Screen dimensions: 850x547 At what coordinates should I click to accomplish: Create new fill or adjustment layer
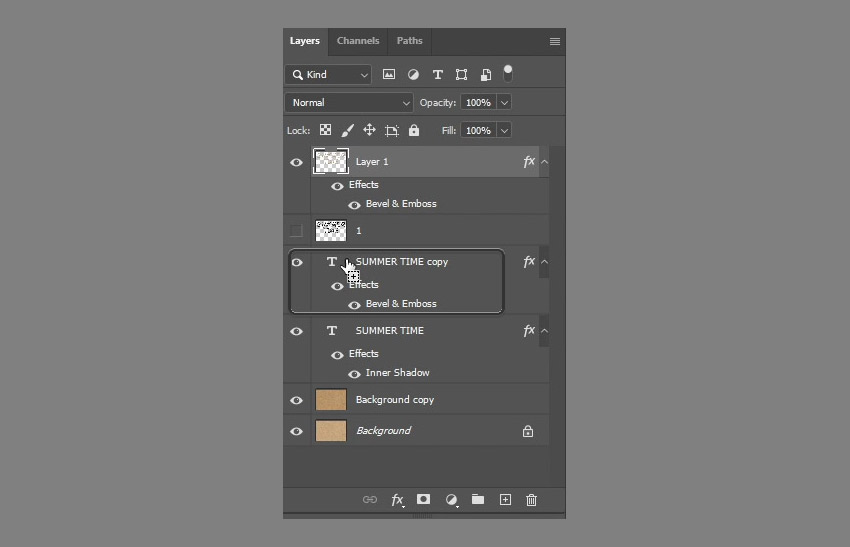point(451,500)
